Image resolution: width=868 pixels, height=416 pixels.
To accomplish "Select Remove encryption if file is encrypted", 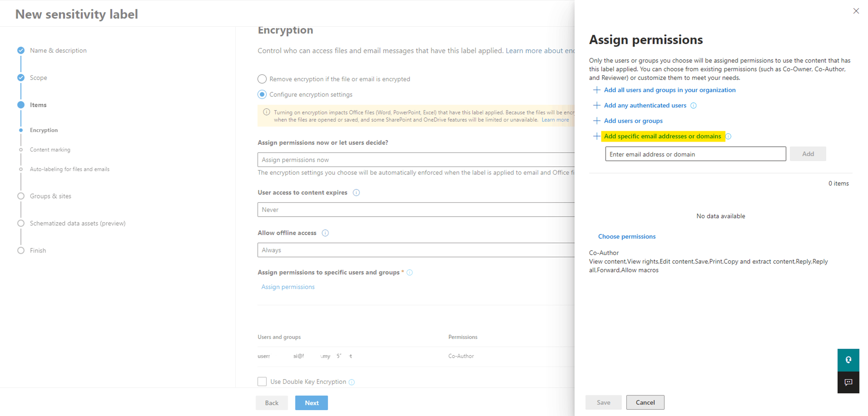I will pyautogui.click(x=262, y=79).
